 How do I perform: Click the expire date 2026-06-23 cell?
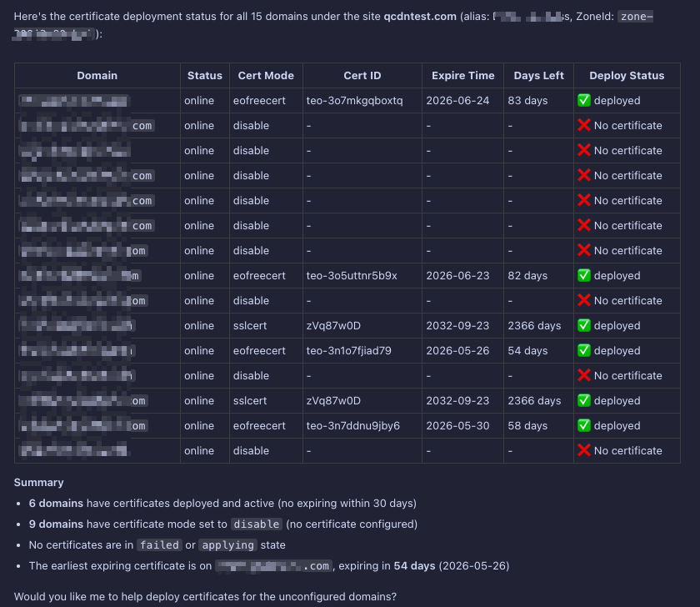click(457, 276)
